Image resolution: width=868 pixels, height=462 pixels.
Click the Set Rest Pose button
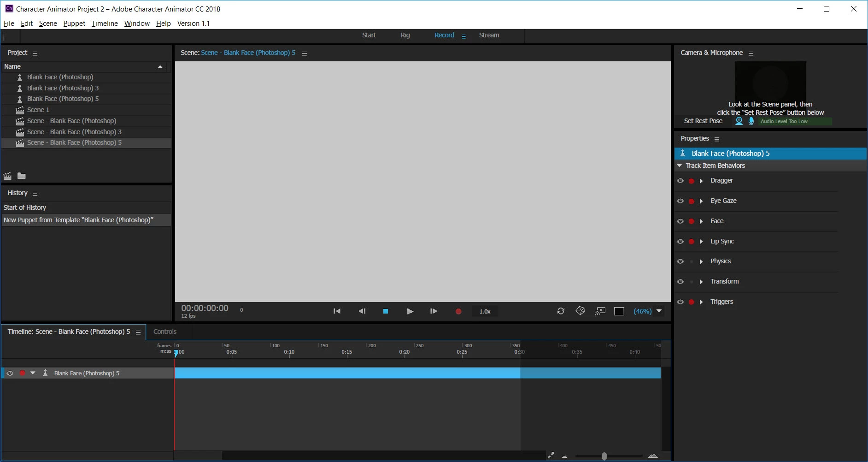(703, 121)
